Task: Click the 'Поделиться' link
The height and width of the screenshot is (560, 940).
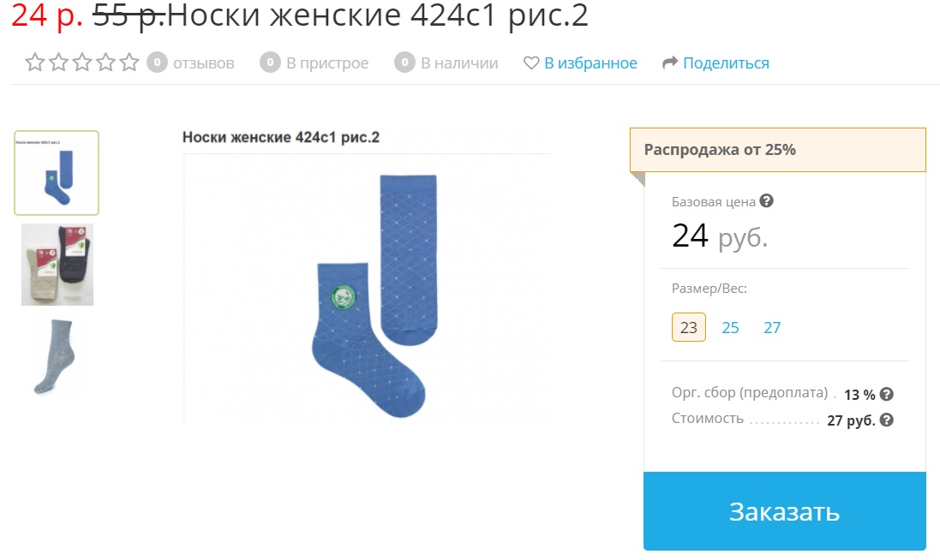Action: (x=726, y=63)
